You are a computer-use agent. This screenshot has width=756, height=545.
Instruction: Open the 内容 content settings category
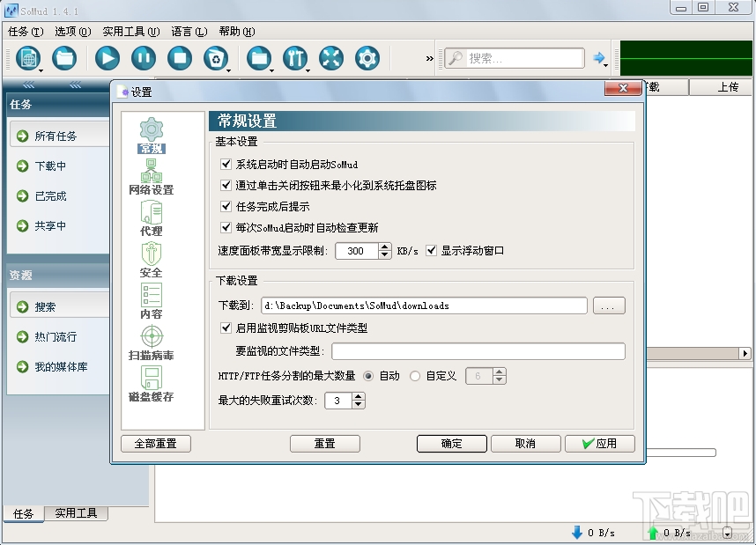coord(152,301)
